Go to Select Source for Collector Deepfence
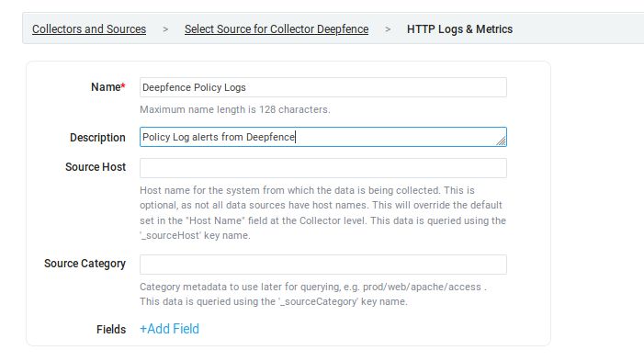Viewport: 644px width, 361px height. (x=277, y=29)
